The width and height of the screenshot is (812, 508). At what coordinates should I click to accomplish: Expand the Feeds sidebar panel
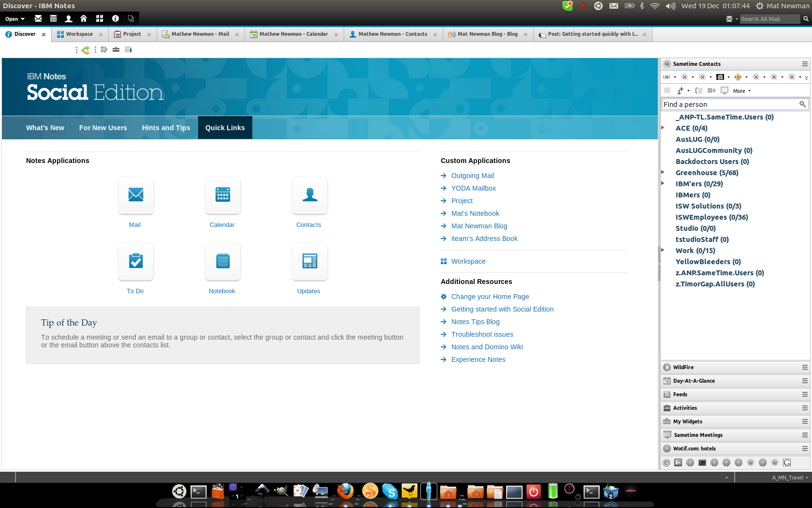pyautogui.click(x=680, y=394)
